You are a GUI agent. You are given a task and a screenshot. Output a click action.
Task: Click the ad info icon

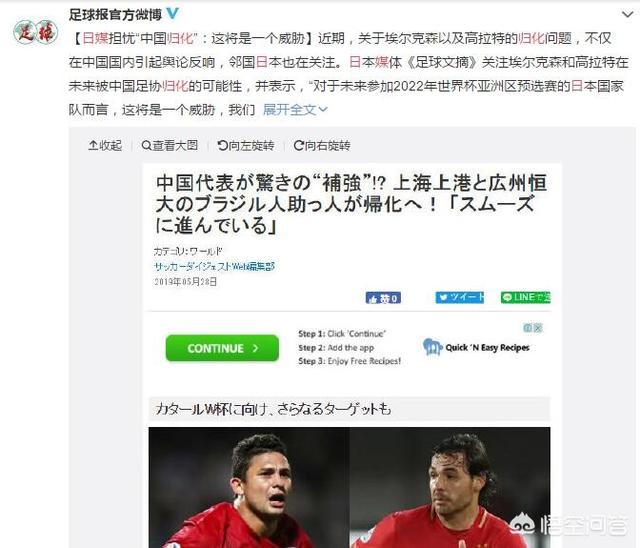tap(528, 328)
